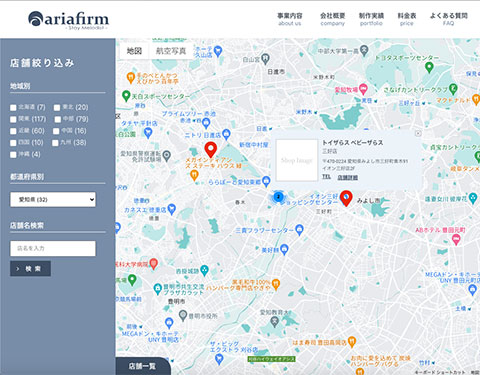Image resolution: width=480 pixels, height=375 pixels.
Task: Open the 料金表 price menu
Action: (407, 19)
